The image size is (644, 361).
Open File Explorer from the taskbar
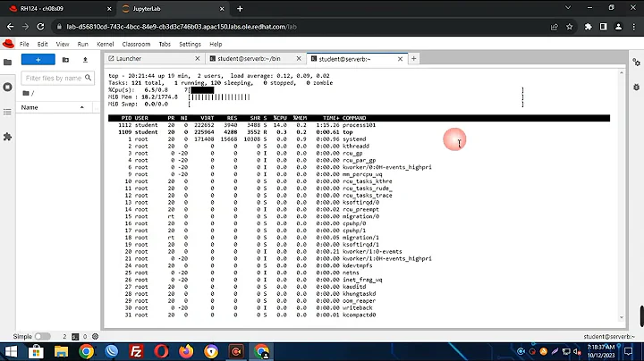tap(61, 351)
